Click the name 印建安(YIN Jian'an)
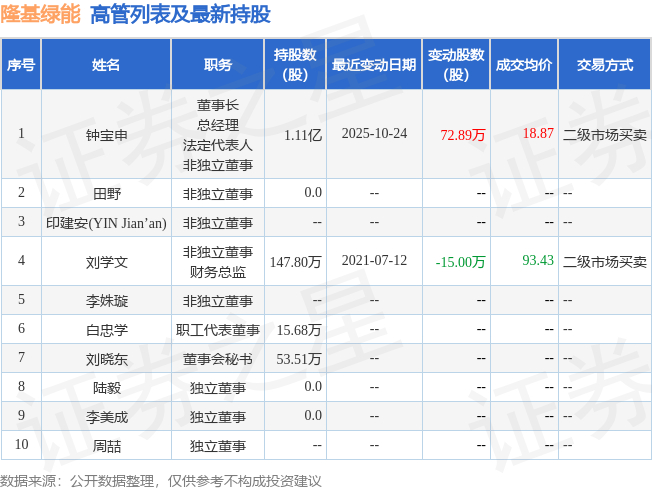The width and height of the screenshot is (652, 490). (106, 223)
